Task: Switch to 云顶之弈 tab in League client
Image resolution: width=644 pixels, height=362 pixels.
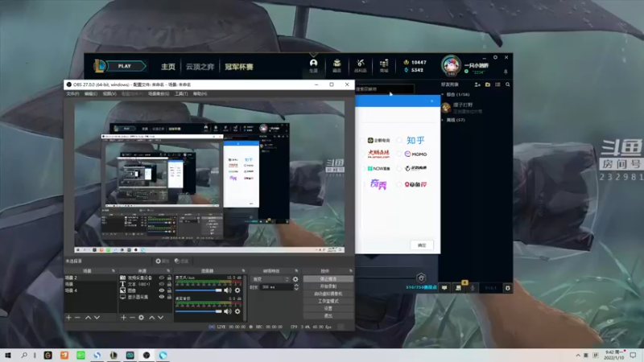Action: [x=200, y=67]
